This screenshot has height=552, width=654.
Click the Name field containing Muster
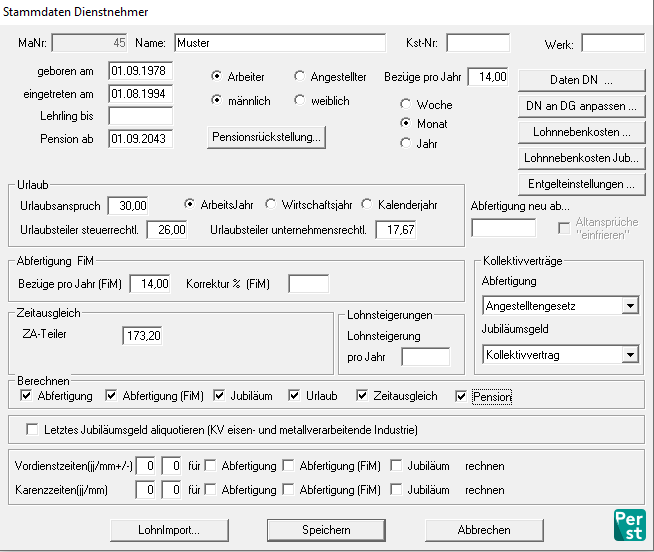280,43
